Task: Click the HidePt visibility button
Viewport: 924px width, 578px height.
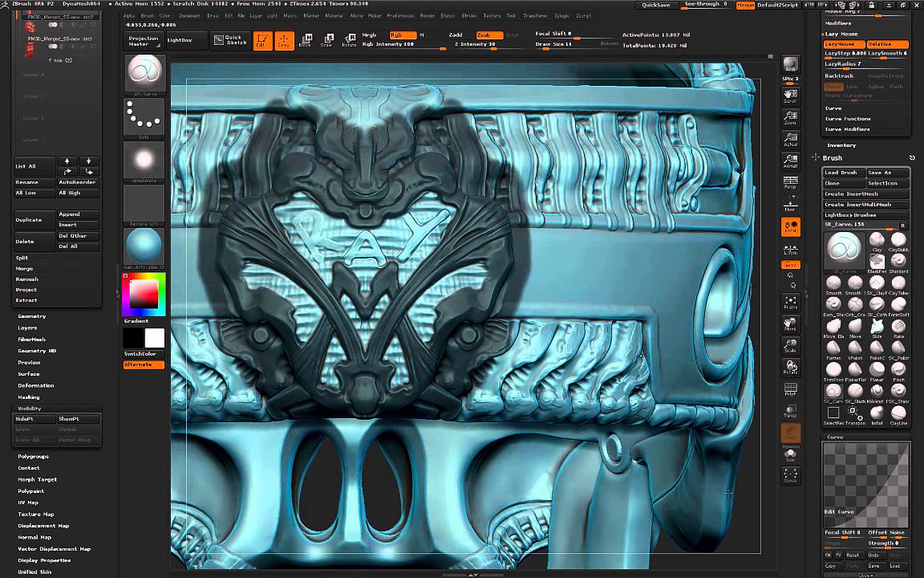Action: pyautogui.click(x=34, y=419)
